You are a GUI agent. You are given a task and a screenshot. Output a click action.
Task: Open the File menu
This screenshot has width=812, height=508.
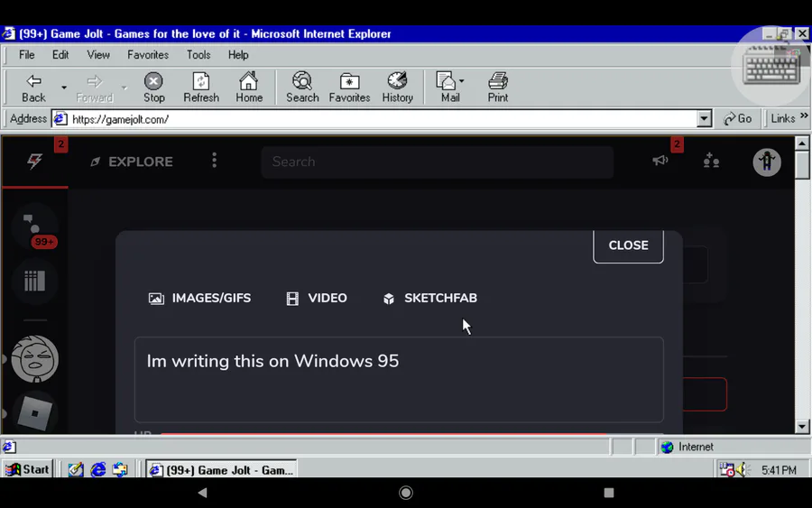[x=26, y=55]
